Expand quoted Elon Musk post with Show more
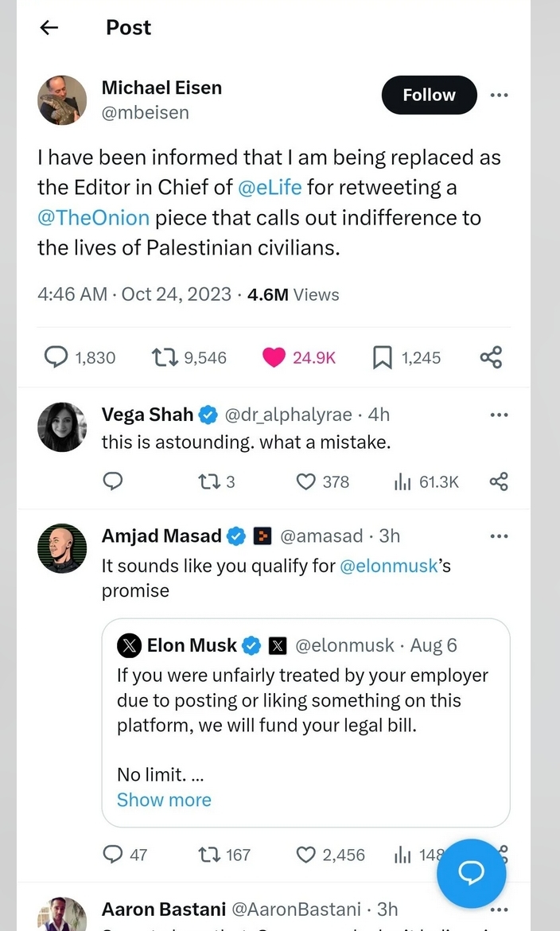 [x=164, y=800]
